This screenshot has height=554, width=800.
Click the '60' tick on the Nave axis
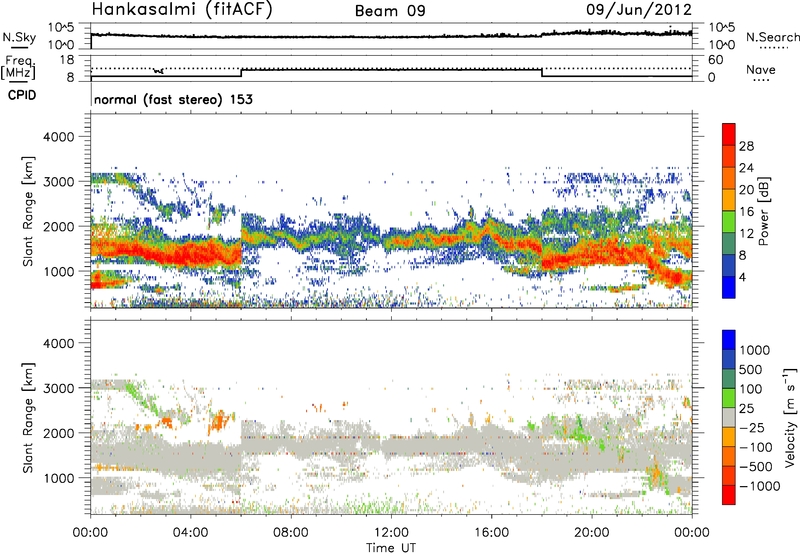click(x=716, y=60)
